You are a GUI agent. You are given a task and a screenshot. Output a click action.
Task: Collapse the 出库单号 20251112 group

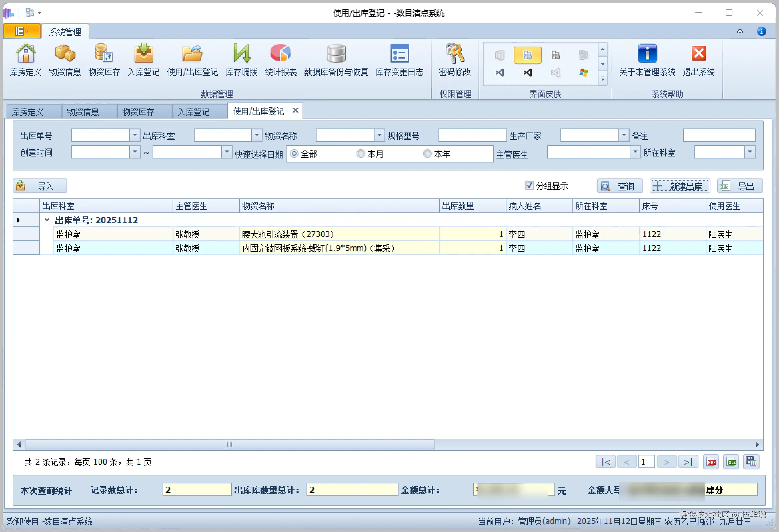[x=47, y=220]
